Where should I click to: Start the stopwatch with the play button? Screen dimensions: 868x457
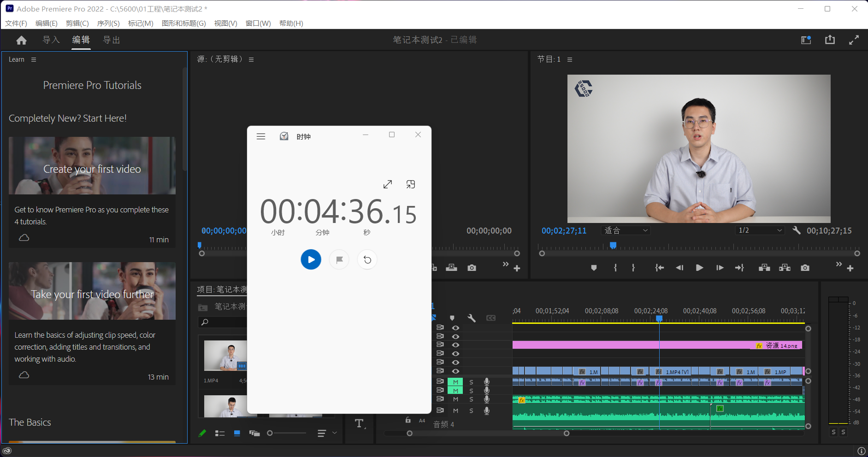point(311,260)
